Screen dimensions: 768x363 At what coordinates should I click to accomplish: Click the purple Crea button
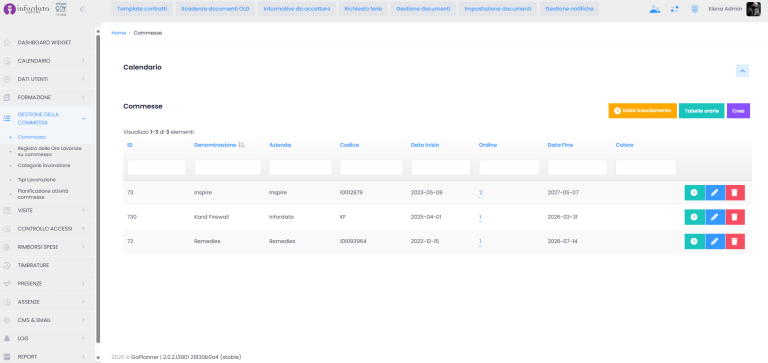pyautogui.click(x=738, y=111)
